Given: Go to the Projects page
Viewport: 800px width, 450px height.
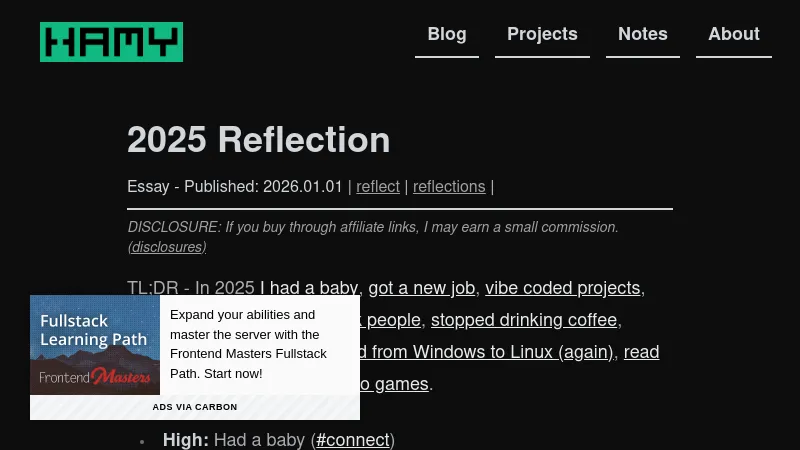Looking at the screenshot, I should [x=542, y=35].
